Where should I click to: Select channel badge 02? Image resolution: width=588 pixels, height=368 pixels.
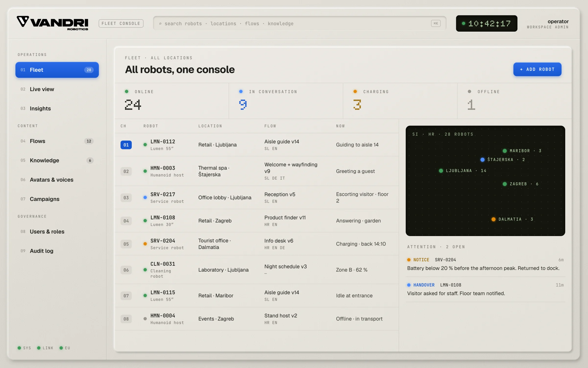point(126,171)
